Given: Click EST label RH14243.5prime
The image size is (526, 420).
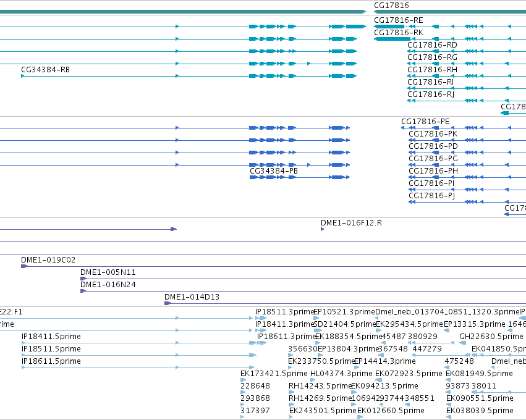Looking at the screenshot, I should tap(320, 387).
